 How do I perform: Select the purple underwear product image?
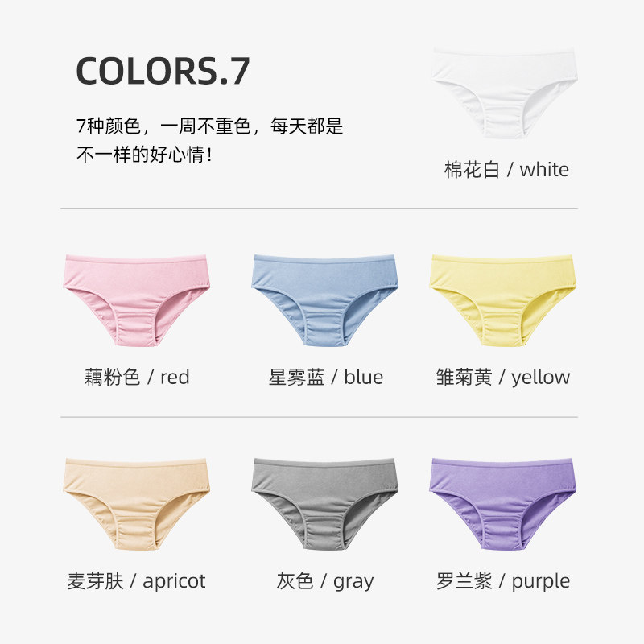[x=502, y=504]
